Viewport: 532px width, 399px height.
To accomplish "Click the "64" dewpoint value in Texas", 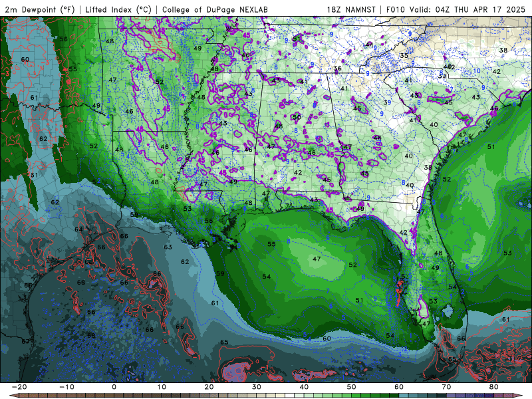I will [78, 229].
